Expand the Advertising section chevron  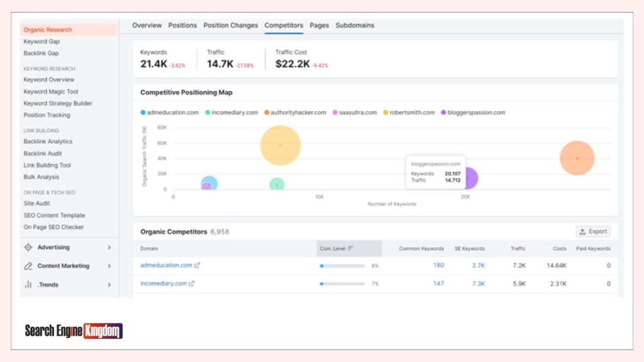click(x=109, y=247)
